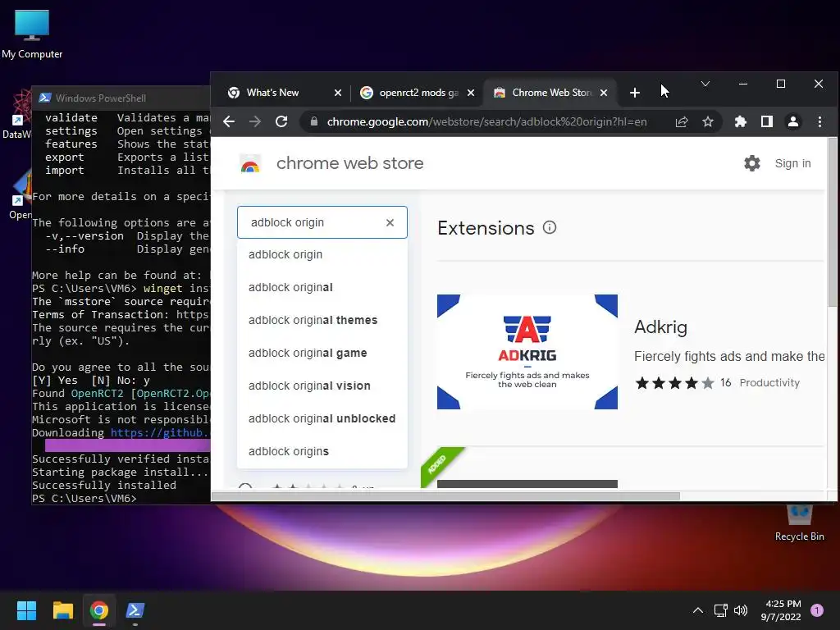Pick suggestion 'adblock original themes'

[x=322, y=321]
